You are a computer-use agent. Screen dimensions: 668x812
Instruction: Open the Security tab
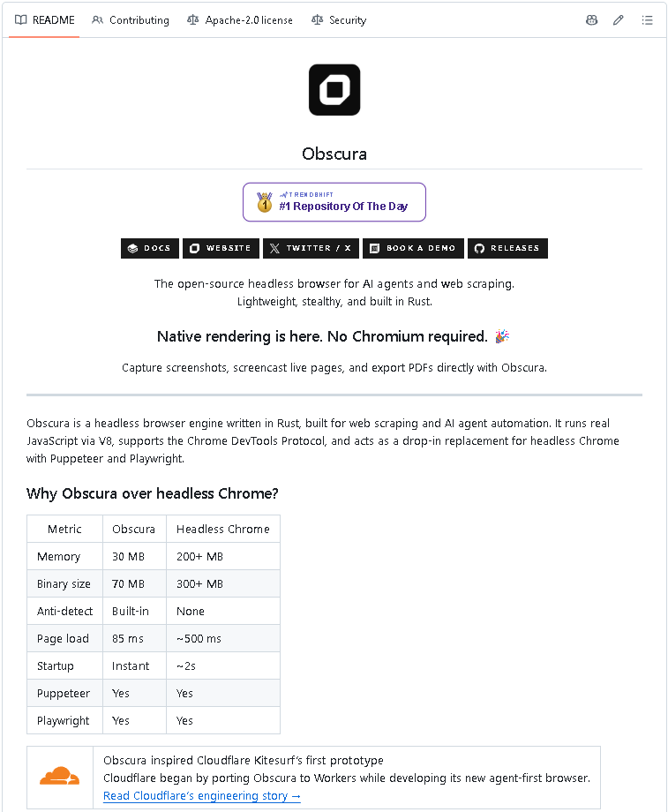tap(339, 20)
